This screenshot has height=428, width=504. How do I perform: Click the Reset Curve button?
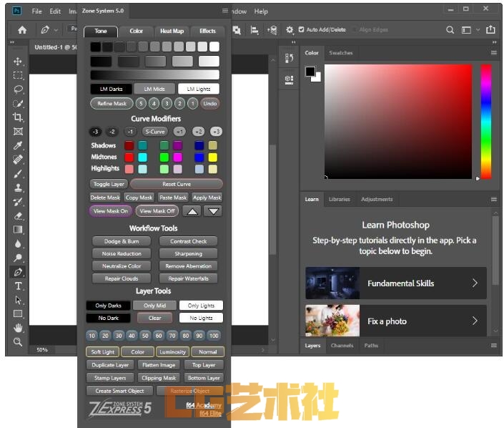coord(177,184)
